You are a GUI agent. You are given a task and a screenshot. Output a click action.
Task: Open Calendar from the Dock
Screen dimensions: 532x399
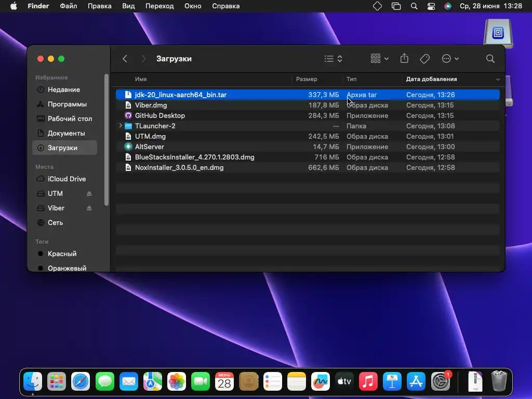(x=224, y=381)
